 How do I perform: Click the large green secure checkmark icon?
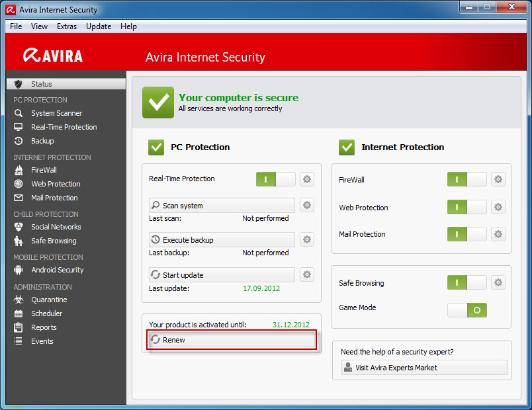click(158, 102)
